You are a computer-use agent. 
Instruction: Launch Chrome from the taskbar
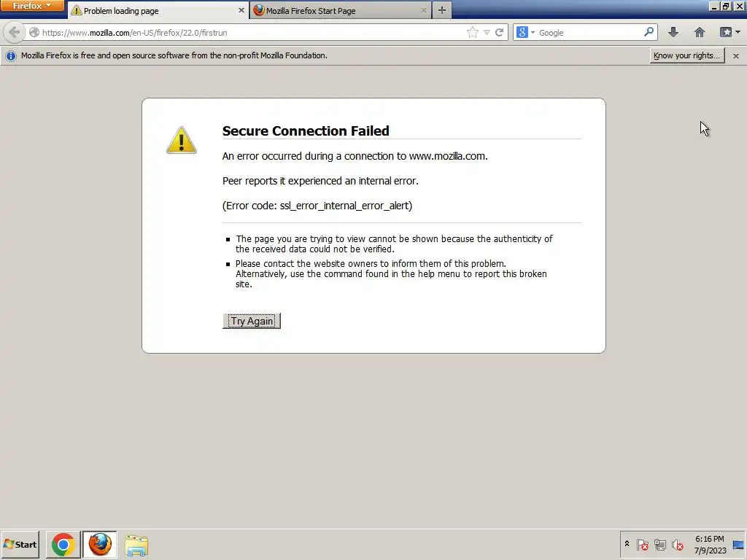coord(63,545)
